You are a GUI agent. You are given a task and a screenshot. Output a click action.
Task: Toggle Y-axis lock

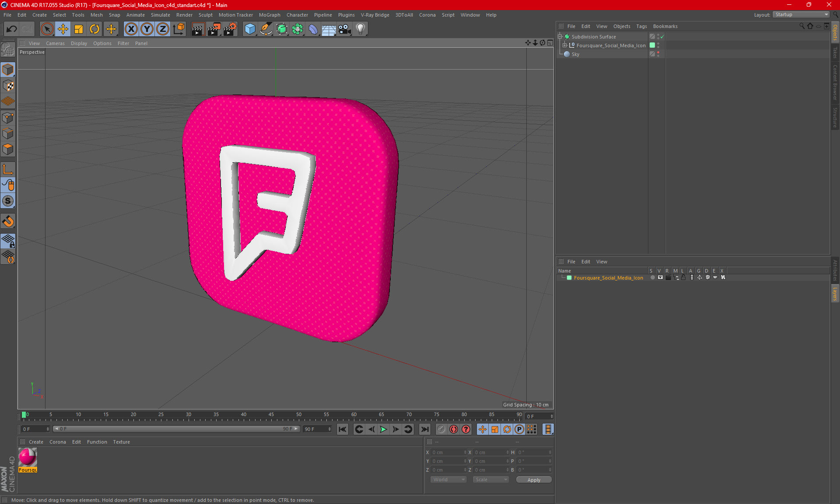click(x=147, y=29)
